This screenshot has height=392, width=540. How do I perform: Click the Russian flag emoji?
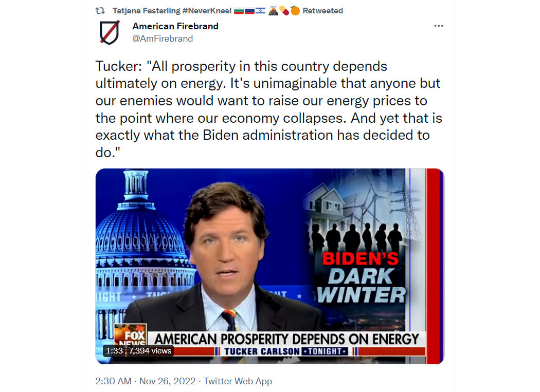[249, 11]
